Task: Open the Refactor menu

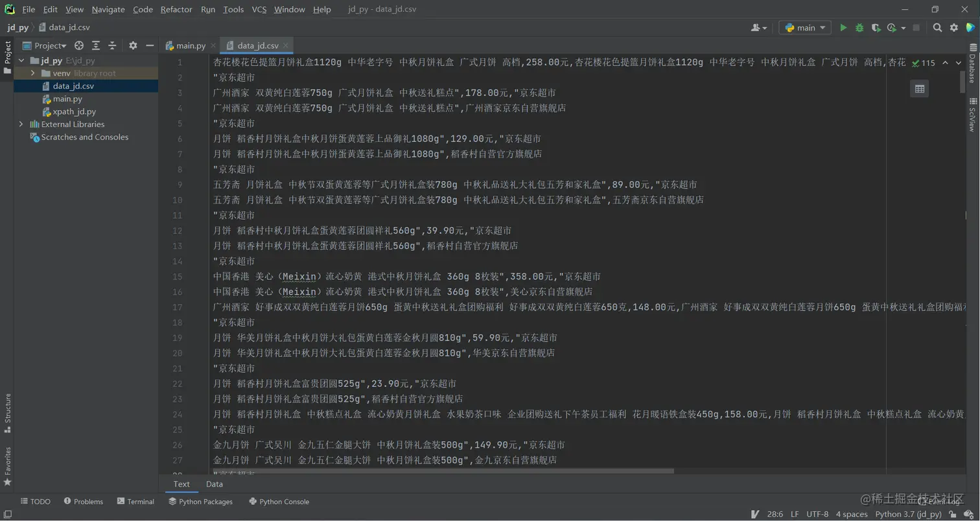Action: pos(176,9)
